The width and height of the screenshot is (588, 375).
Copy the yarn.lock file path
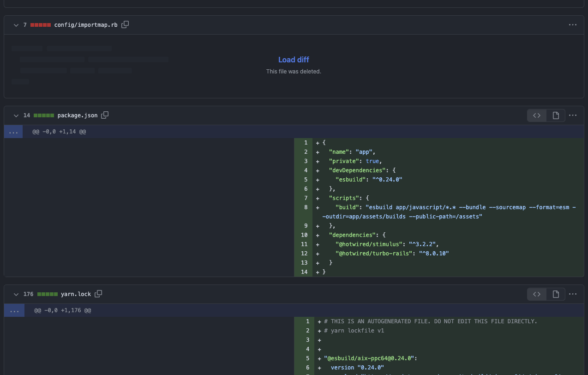point(98,294)
